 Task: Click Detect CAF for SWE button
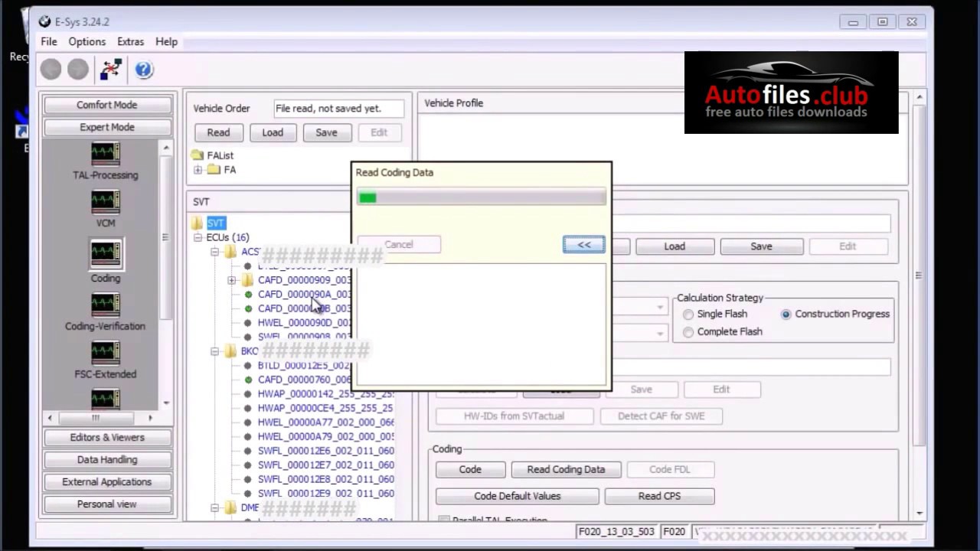(661, 416)
